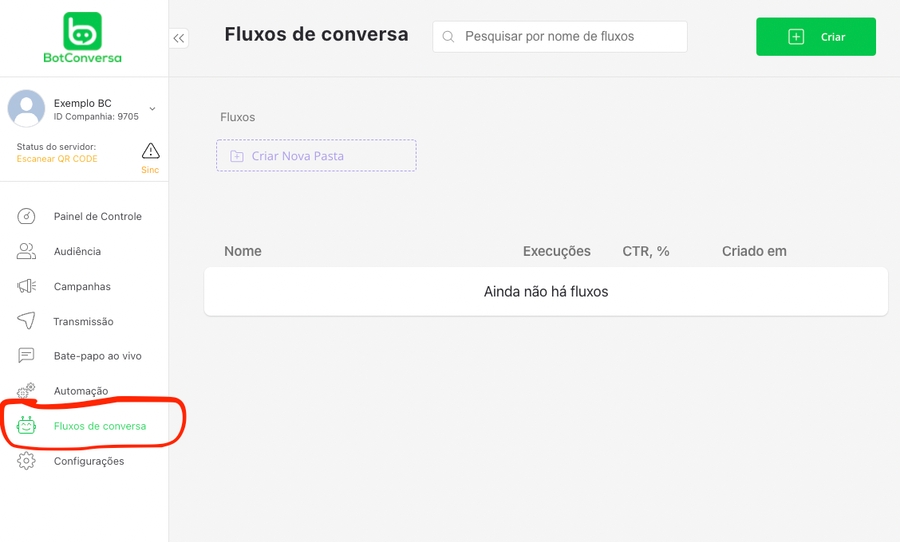This screenshot has height=542, width=900.
Task: Click the Bate-papo ao vivo chat icon
Action: tap(27, 356)
